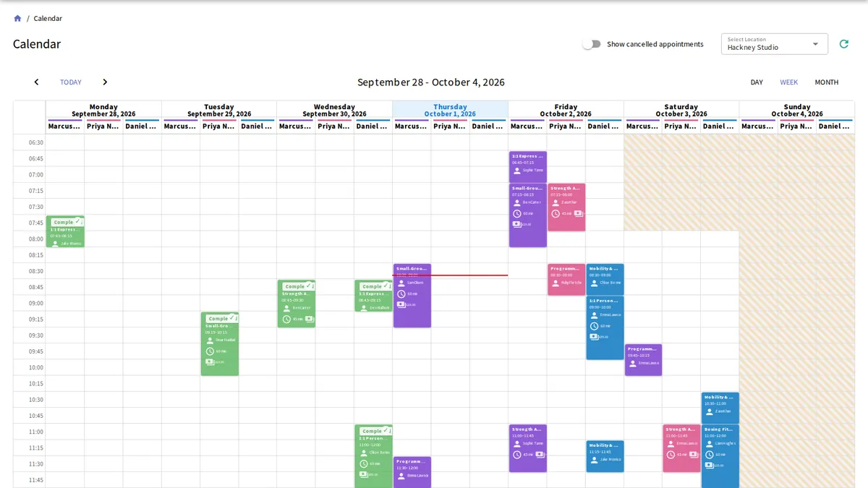This screenshot has width=868, height=488.
Task: Click the Priya N... column header under Wednesday
Action: click(334, 127)
